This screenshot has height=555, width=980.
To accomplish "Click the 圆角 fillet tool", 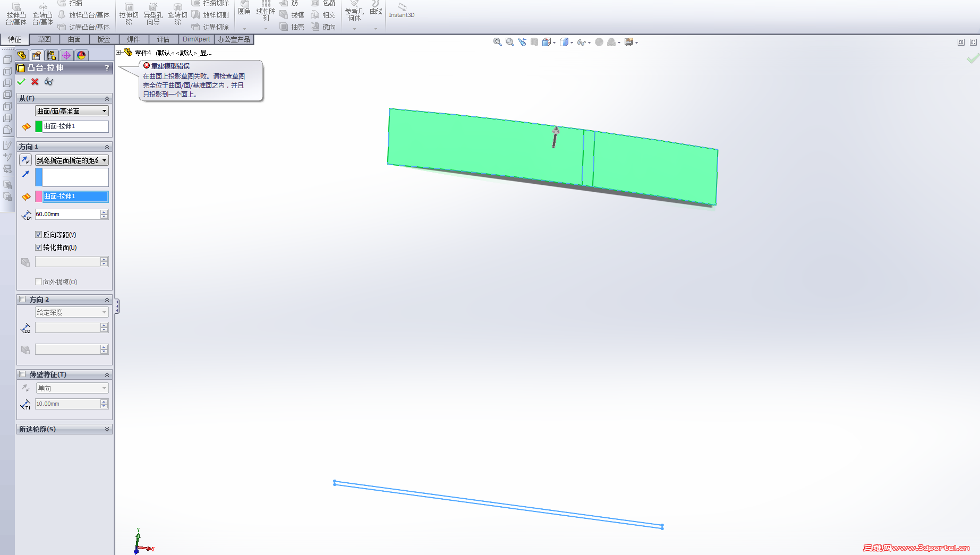I will pos(244,8).
